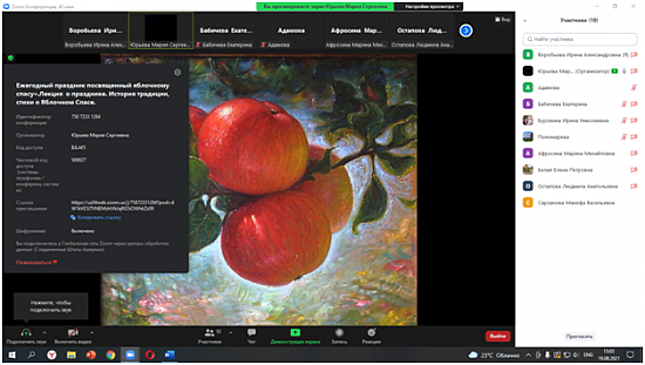Image resolution: width=645 pixels, height=365 pixels.
Task: Open Google Chrome from taskbar
Action: pyautogui.click(x=111, y=355)
